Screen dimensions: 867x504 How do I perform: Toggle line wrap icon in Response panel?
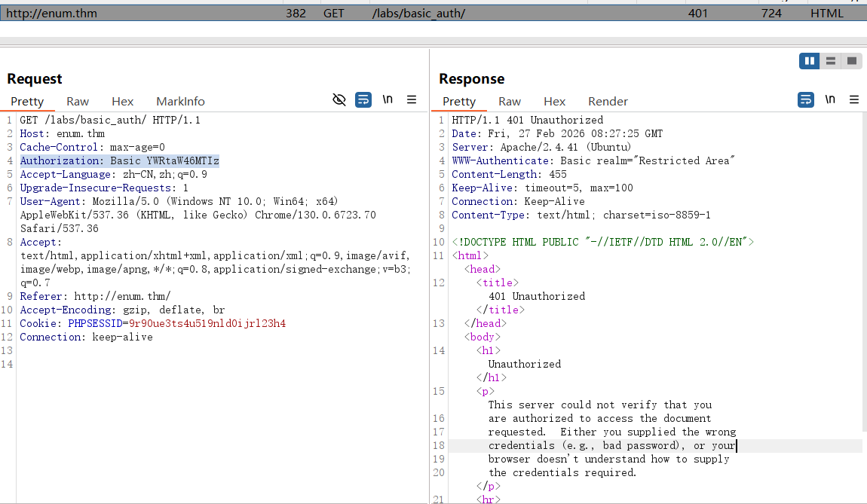point(806,99)
